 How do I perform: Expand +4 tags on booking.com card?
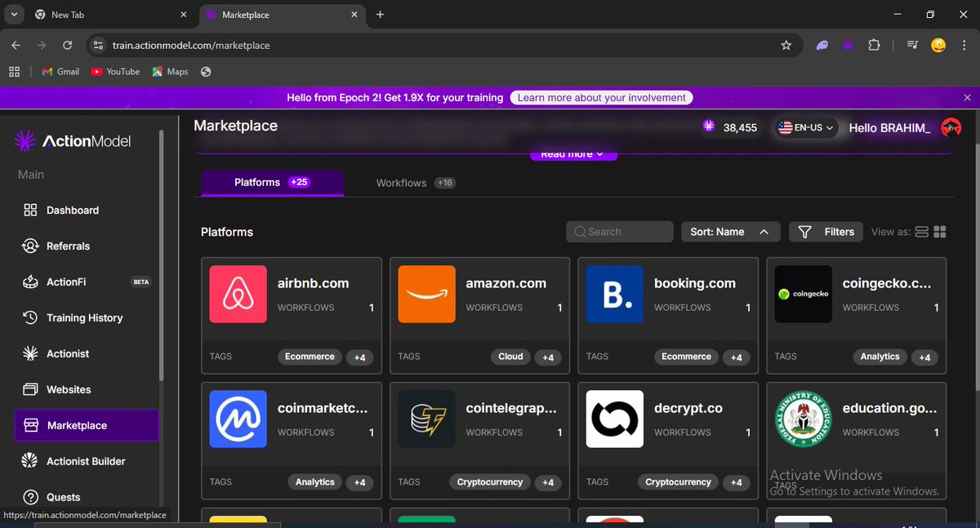tap(736, 357)
